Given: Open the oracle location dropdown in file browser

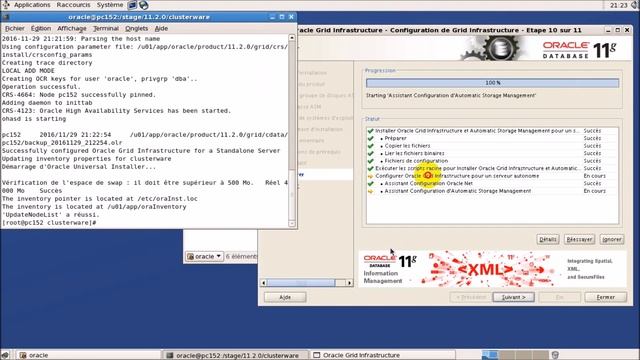Looking at the screenshot, I should [204, 256].
